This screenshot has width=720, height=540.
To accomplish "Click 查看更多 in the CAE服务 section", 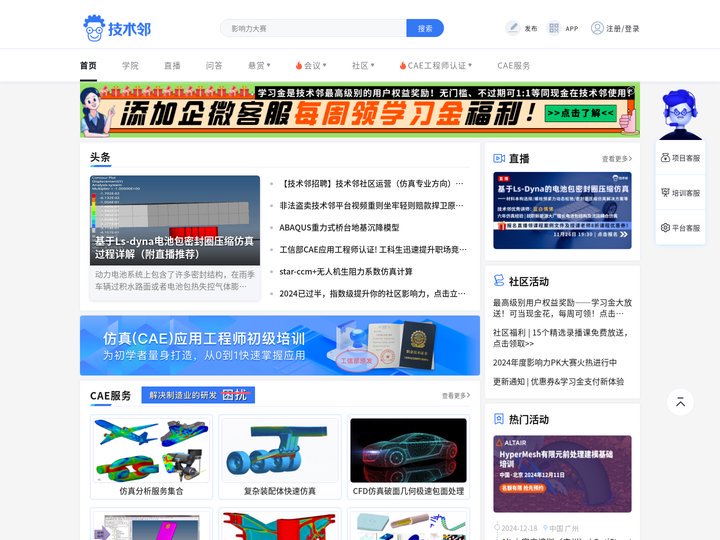I will click(456, 395).
